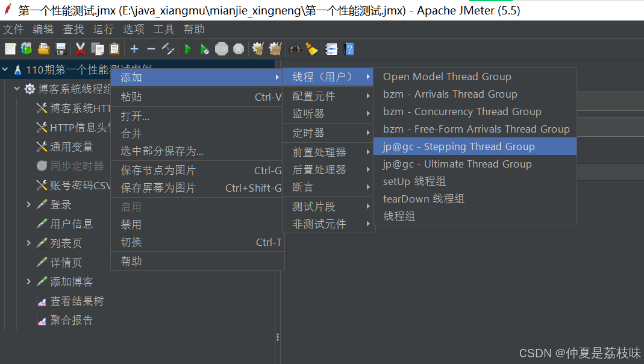The width and height of the screenshot is (644, 364).
Task: Click the Paste clipboard icon
Action: click(114, 49)
